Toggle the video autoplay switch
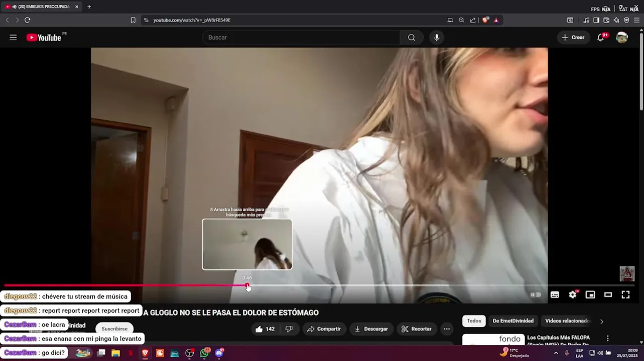The image size is (644, 361). tap(536, 295)
